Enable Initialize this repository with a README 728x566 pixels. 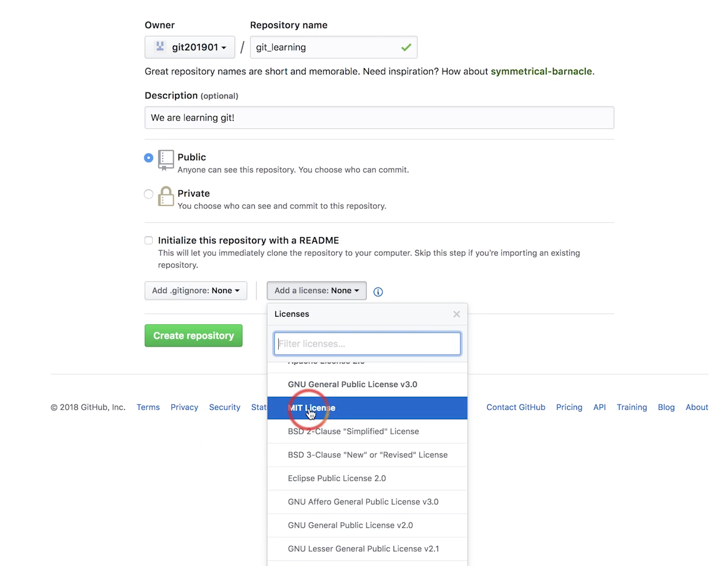coord(149,240)
